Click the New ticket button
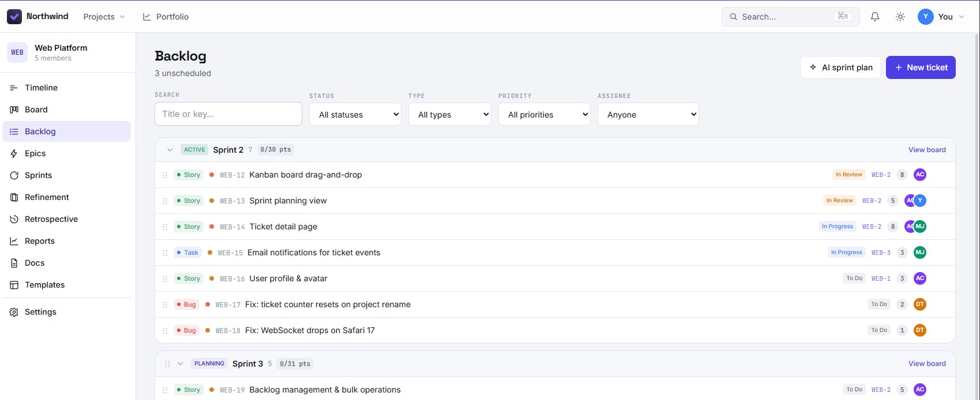 pyautogui.click(x=921, y=67)
